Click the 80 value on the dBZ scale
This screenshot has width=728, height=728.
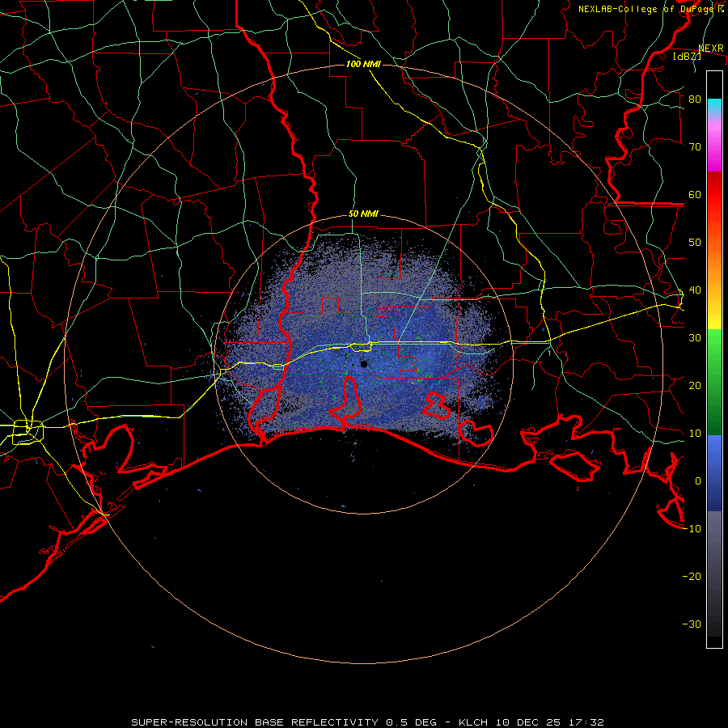point(695,99)
